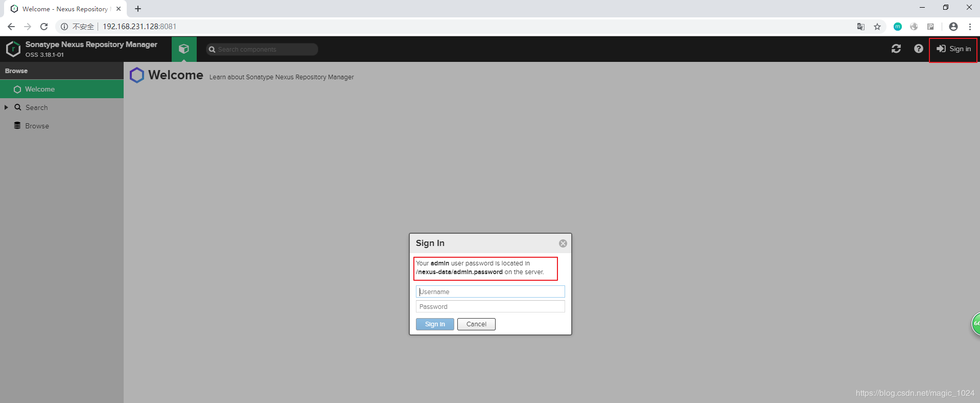Click the save-page extension icon
980x403 pixels.
(930, 27)
